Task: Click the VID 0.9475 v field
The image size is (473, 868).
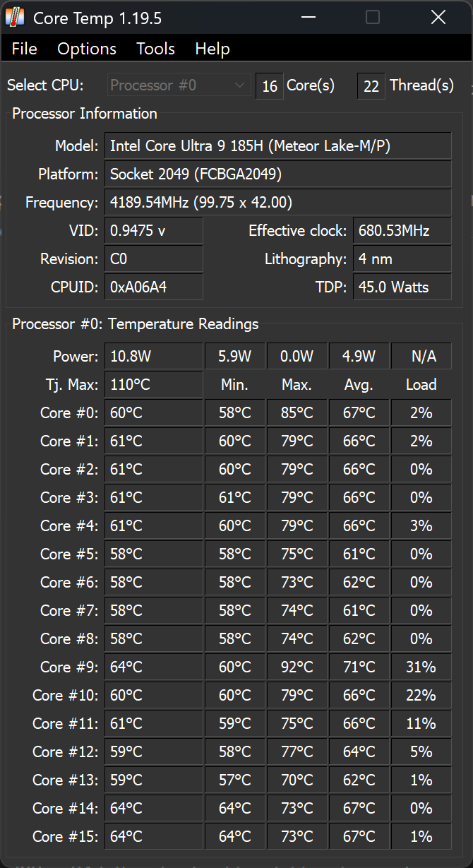Action: [x=153, y=231]
